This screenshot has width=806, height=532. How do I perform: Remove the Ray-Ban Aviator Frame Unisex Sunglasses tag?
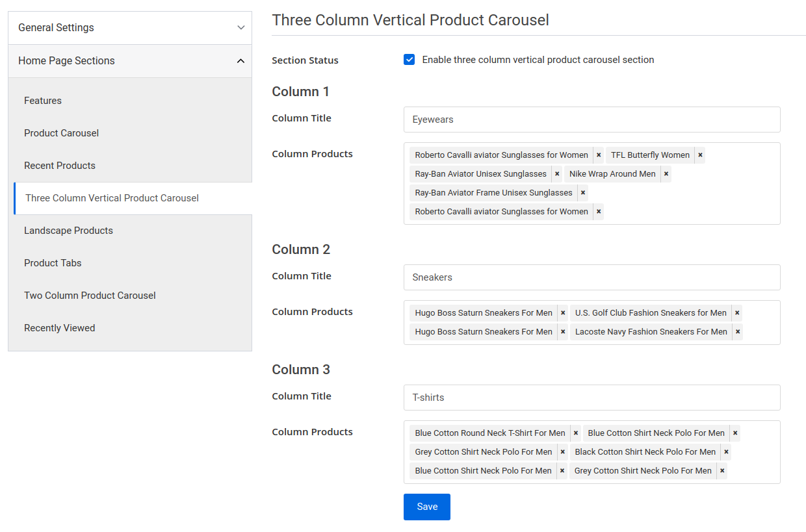coord(583,192)
